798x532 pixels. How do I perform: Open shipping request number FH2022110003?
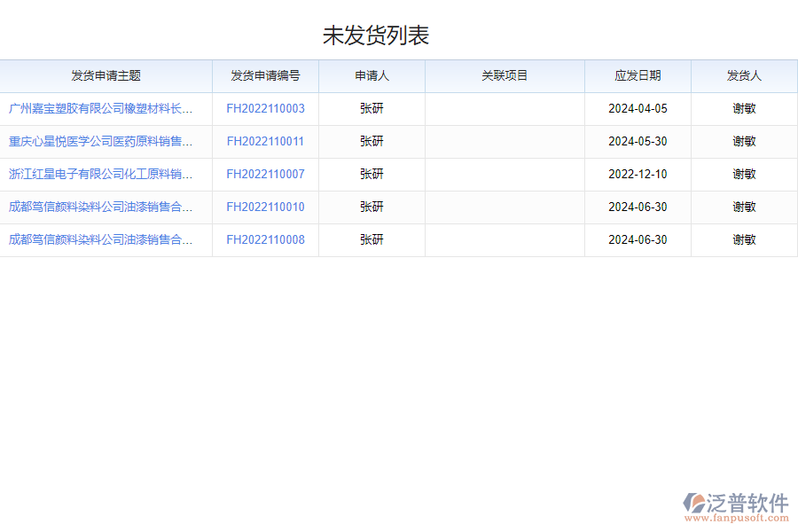click(x=264, y=108)
